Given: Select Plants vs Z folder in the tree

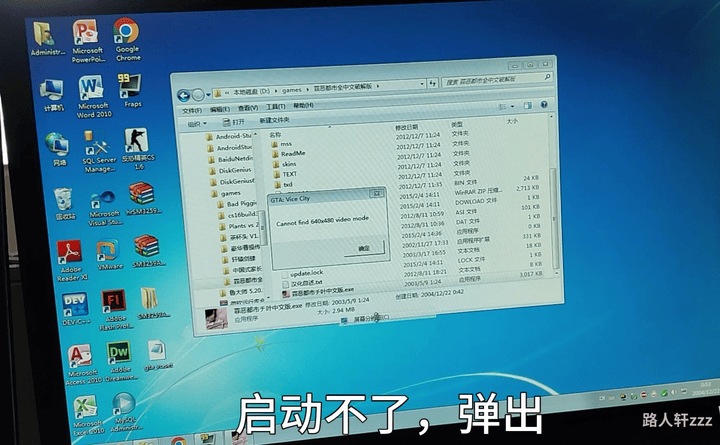Looking at the screenshot, I should pos(239,226).
